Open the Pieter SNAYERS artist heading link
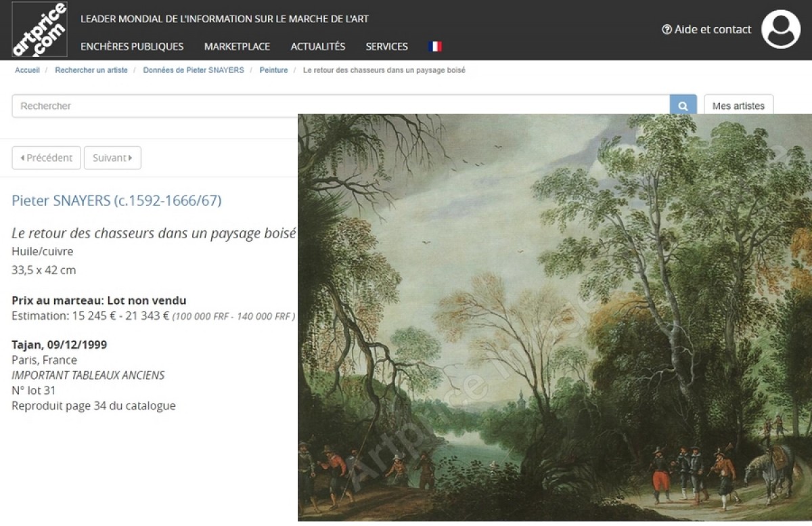 [116, 200]
